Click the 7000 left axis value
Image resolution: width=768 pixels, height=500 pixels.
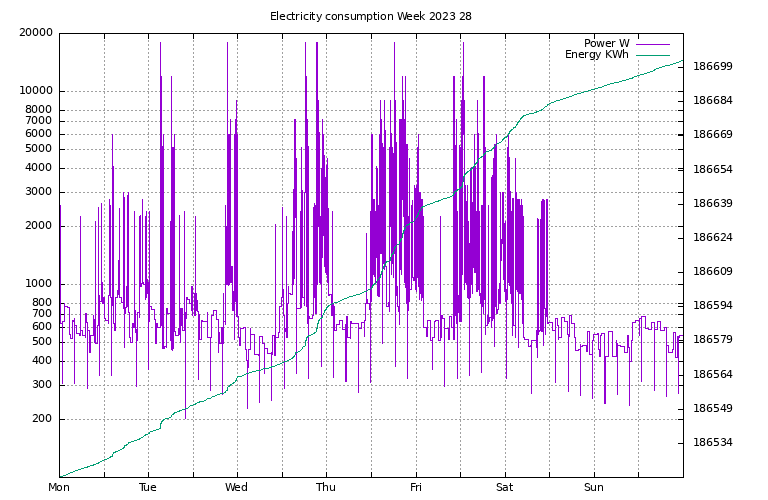point(39,120)
